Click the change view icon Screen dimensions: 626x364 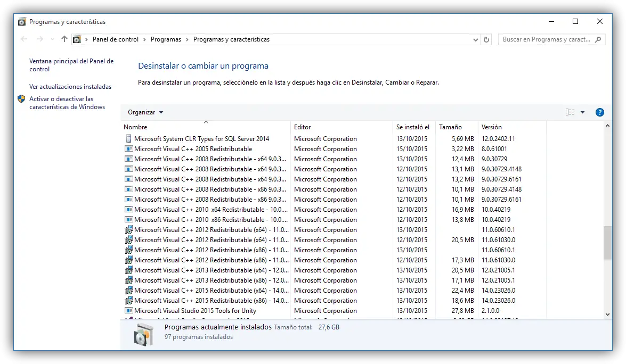coord(570,112)
